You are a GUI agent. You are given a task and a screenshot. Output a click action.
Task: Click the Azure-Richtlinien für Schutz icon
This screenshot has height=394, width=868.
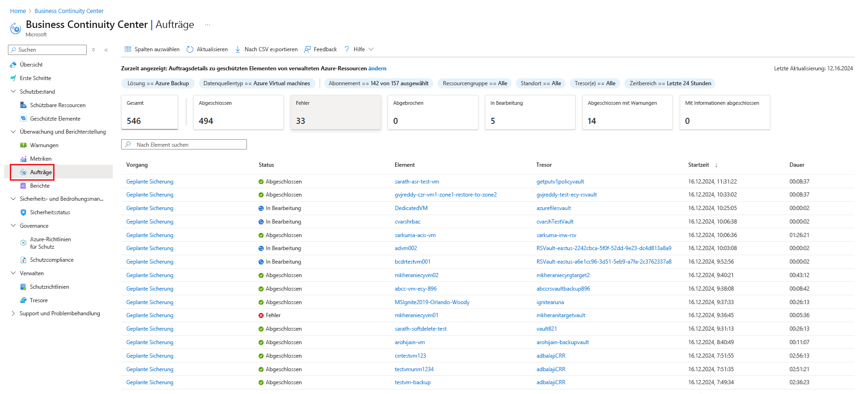(23, 243)
